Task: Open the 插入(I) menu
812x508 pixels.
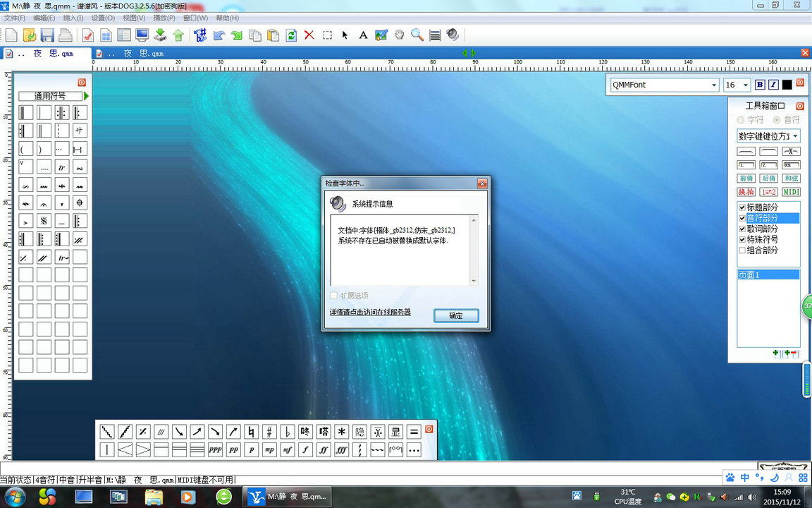Action: (x=73, y=18)
